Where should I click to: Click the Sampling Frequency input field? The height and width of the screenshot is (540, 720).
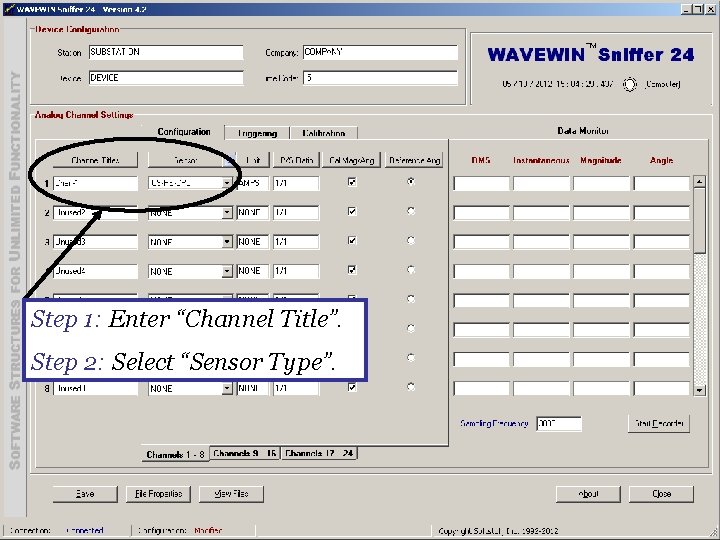pos(559,423)
